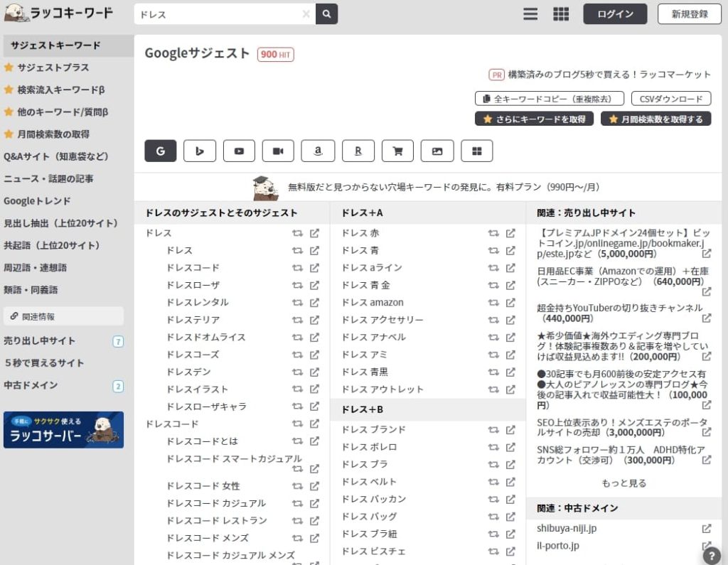Expand the もっと見る link for sites

623,483
